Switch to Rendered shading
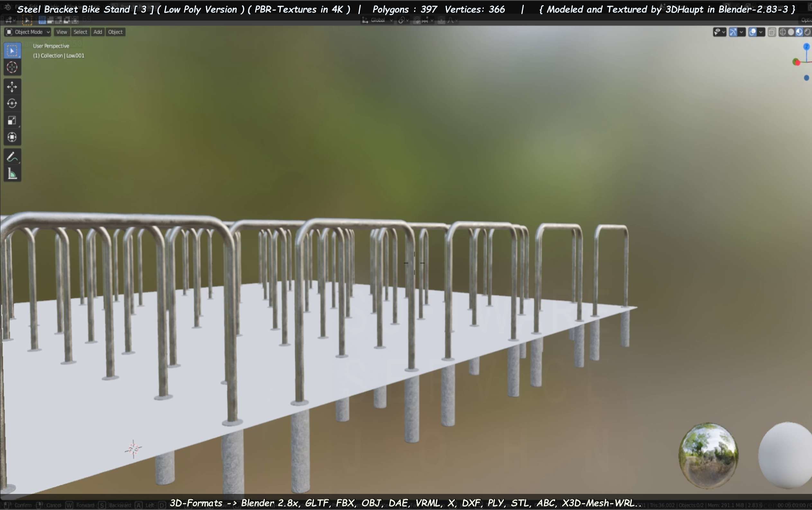812x510 pixels. (807, 32)
